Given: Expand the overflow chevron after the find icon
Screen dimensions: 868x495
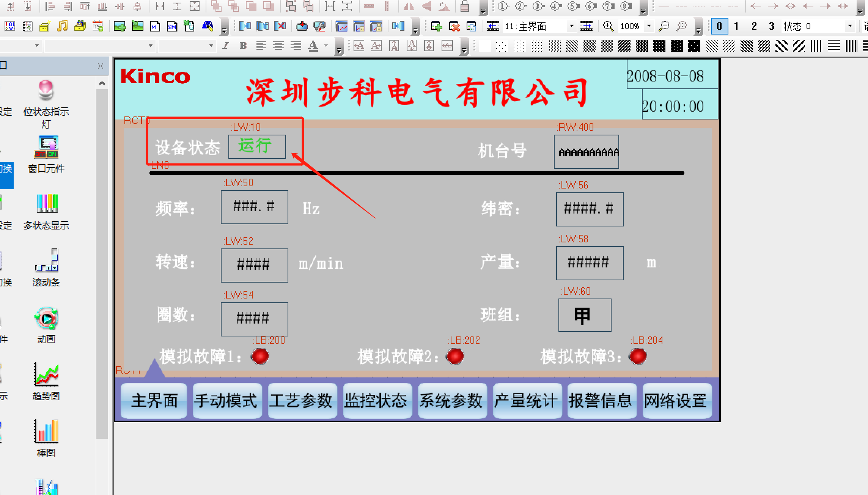Looking at the screenshot, I should 224,30.
